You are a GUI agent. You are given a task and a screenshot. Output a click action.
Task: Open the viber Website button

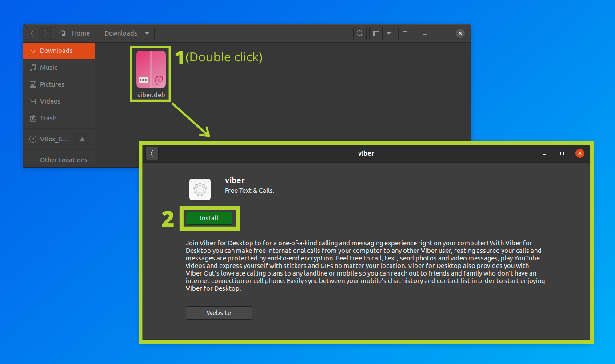point(219,313)
